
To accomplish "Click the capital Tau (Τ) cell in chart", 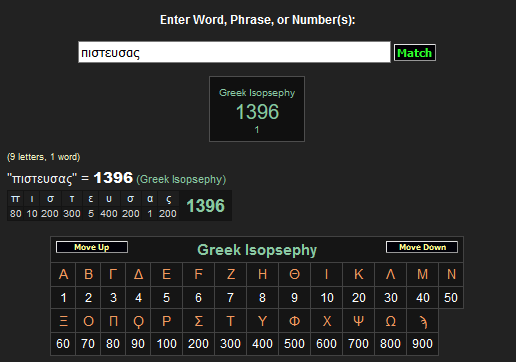I will [x=231, y=321].
